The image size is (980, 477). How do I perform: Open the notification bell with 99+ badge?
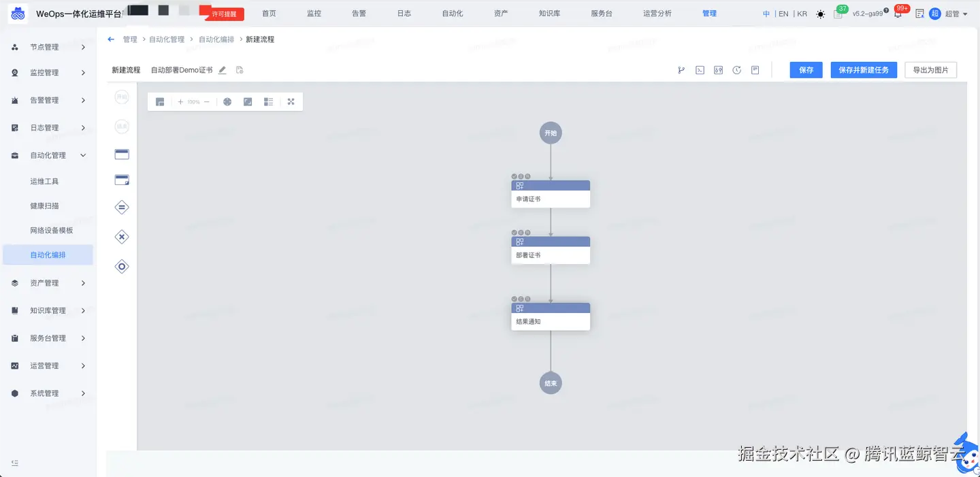click(x=898, y=14)
